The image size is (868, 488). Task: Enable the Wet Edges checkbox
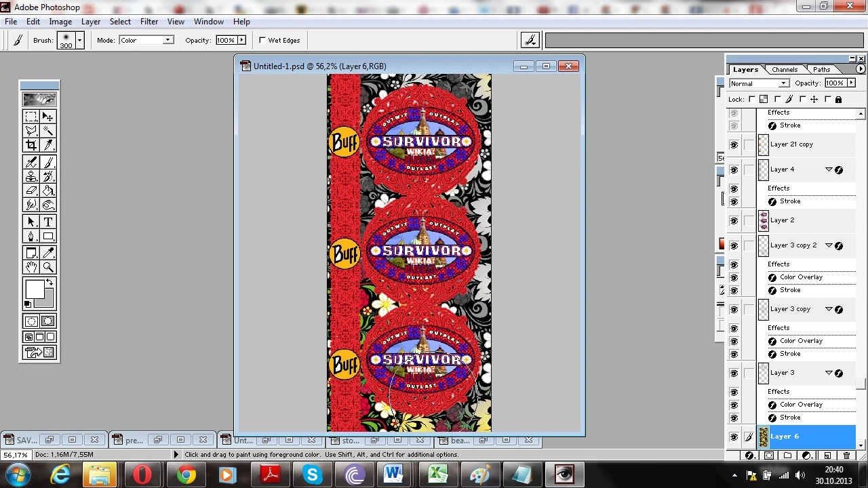click(x=262, y=40)
